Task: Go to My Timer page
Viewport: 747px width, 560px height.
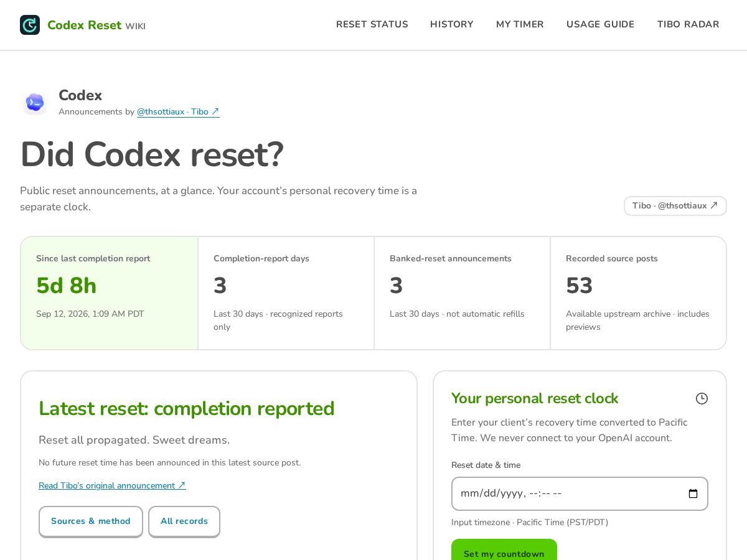Action: coord(520,24)
